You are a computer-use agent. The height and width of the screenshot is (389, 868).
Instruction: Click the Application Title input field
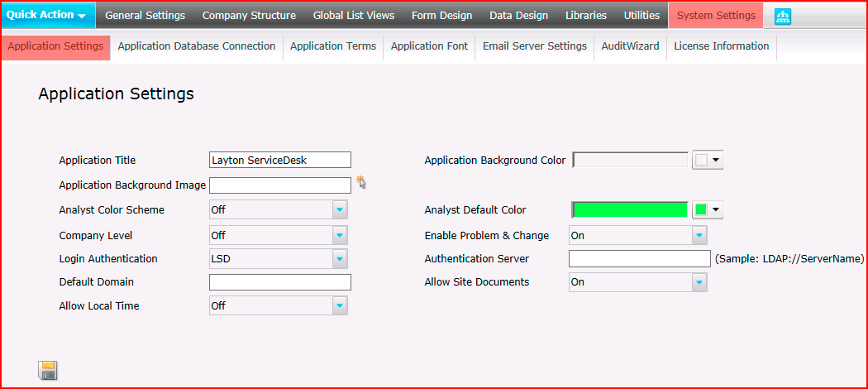click(x=280, y=160)
